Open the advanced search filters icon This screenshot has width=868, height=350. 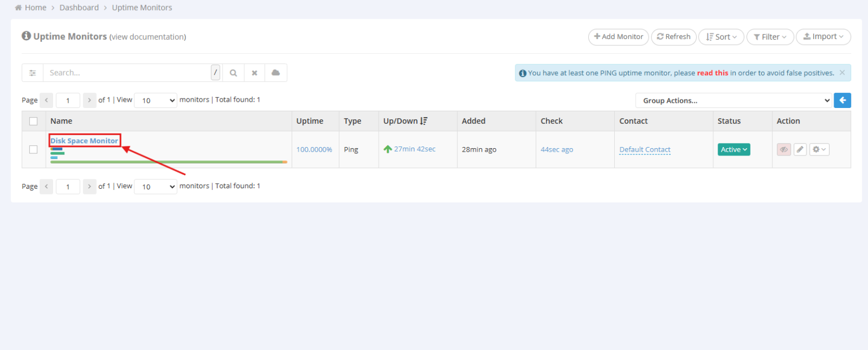click(32, 72)
